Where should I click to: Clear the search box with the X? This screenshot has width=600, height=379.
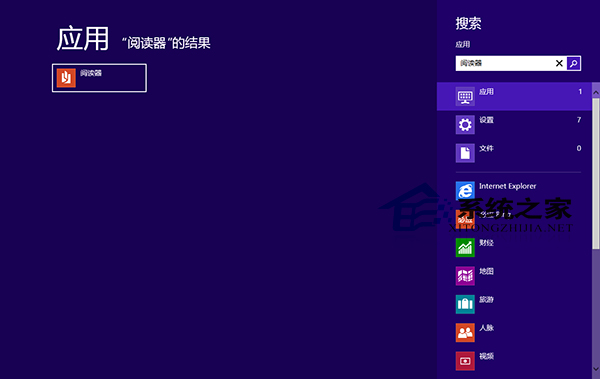[x=559, y=63]
